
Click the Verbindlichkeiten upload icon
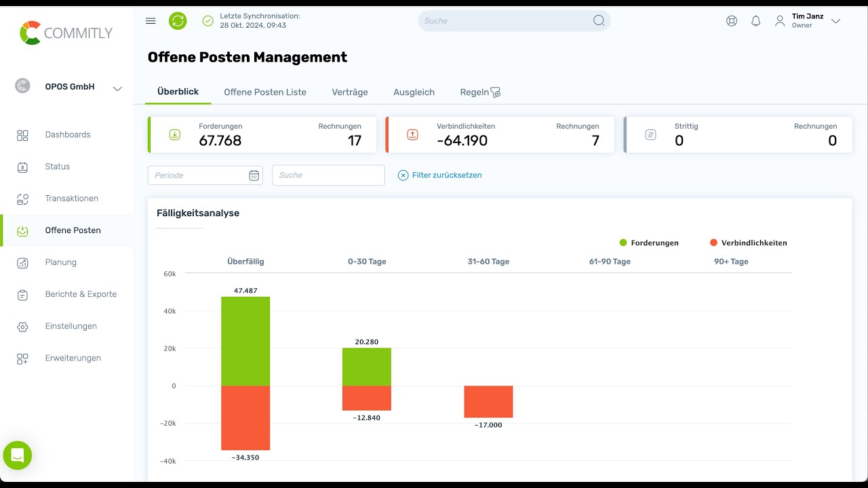[412, 134]
